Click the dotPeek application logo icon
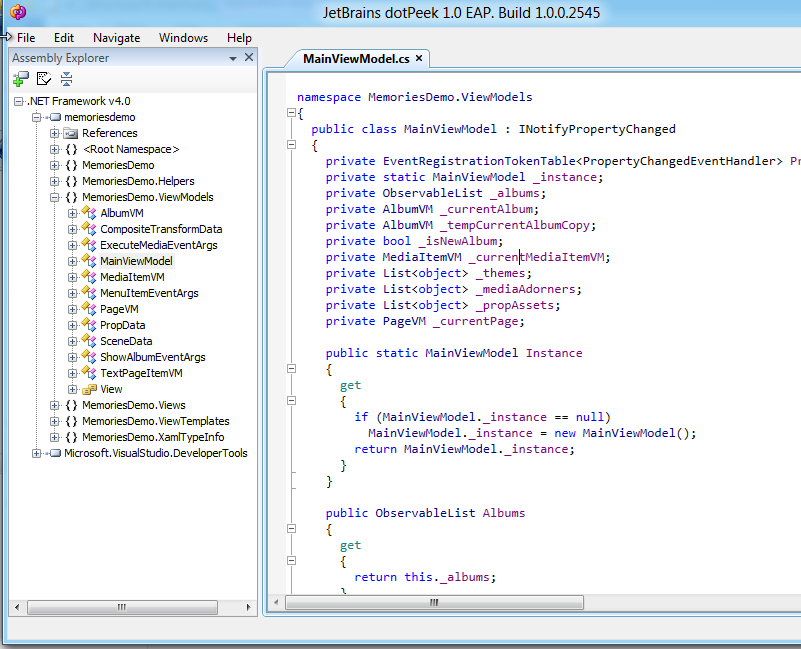Viewport: 801px width, 649px height. point(18,12)
